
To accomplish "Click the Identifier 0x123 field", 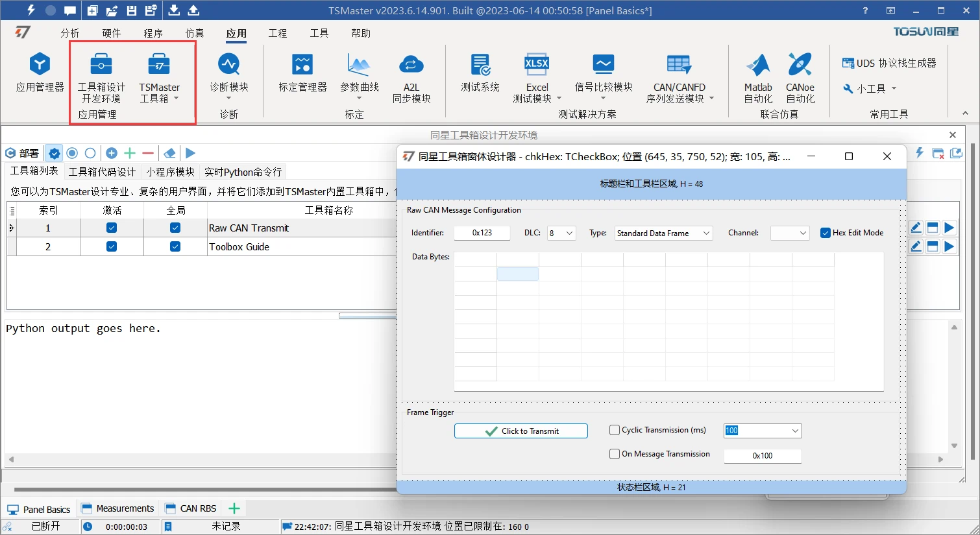I will [x=482, y=233].
